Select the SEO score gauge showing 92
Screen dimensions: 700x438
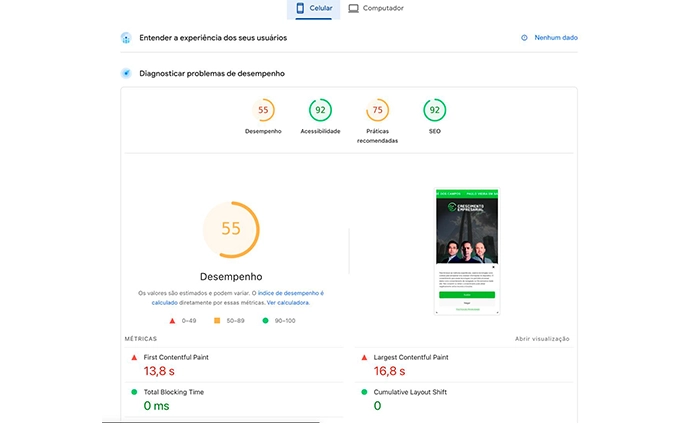click(x=434, y=111)
